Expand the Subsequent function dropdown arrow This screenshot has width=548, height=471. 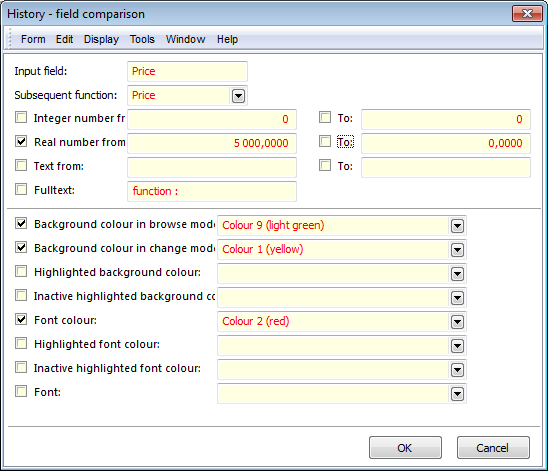pyautogui.click(x=238, y=96)
